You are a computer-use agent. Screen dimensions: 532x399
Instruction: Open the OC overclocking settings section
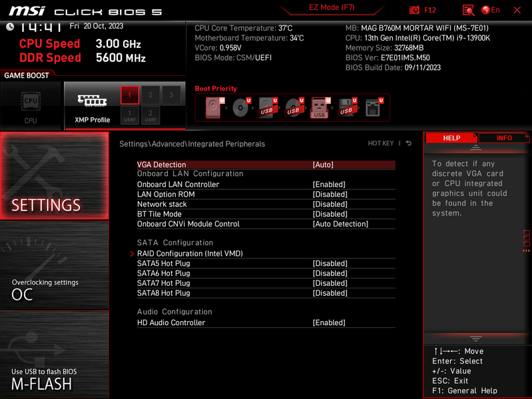(x=55, y=265)
